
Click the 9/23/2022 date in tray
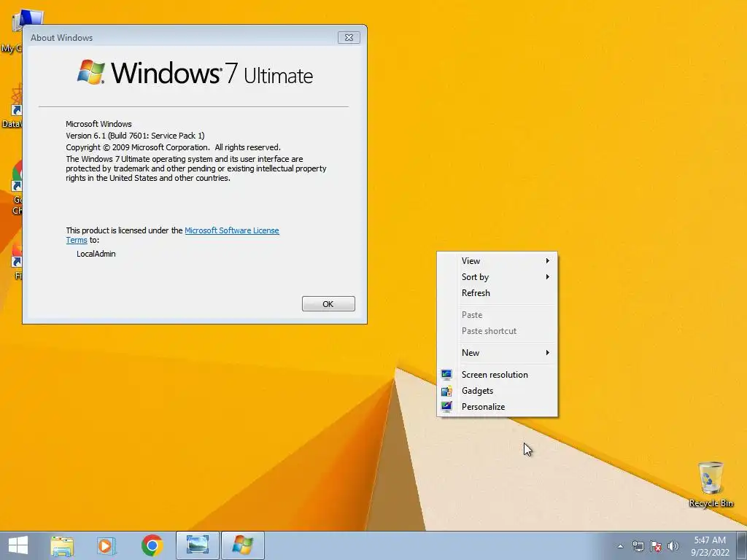point(710,553)
